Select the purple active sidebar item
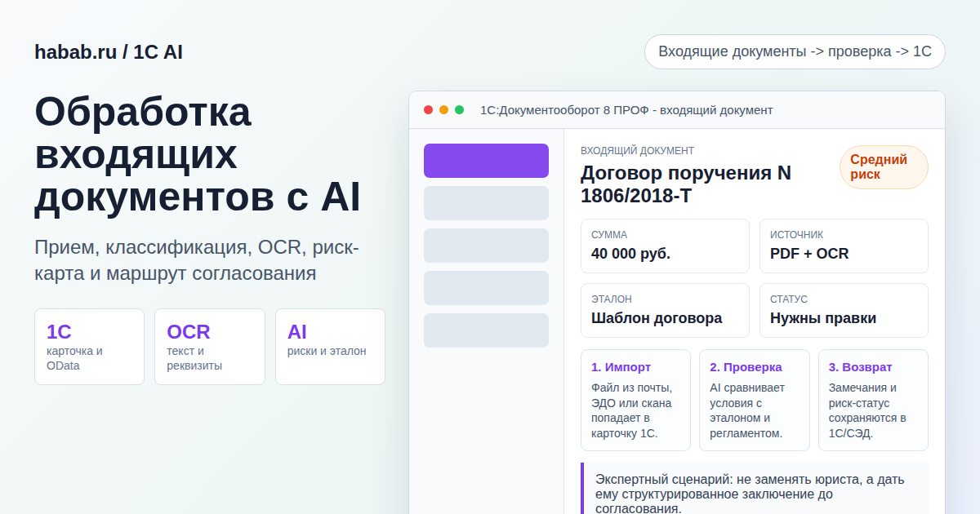The width and height of the screenshot is (980, 514). (x=486, y=161)
